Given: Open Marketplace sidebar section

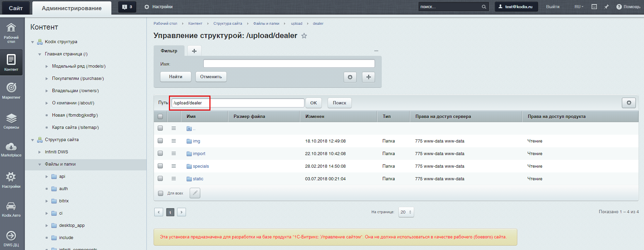Looking at the screenshot, I should 11,150.
